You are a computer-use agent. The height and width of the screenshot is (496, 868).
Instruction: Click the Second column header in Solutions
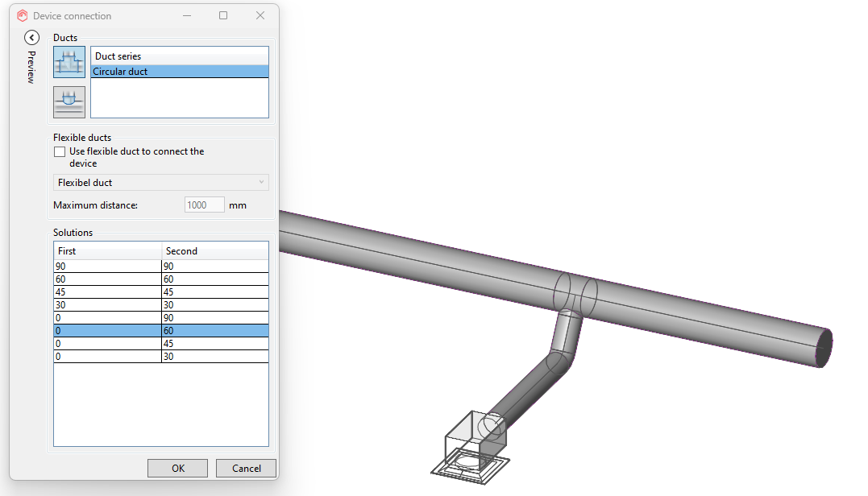click(x=214, y=251)
